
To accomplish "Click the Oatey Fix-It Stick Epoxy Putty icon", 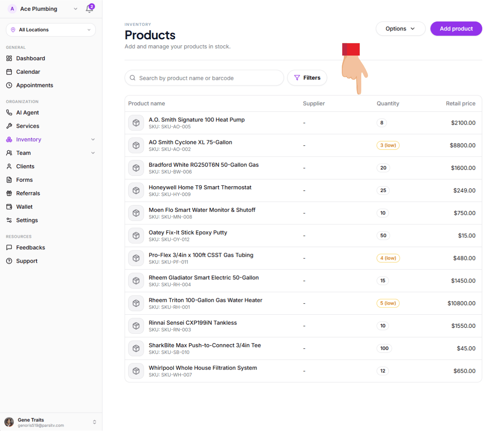I will 136,236.
